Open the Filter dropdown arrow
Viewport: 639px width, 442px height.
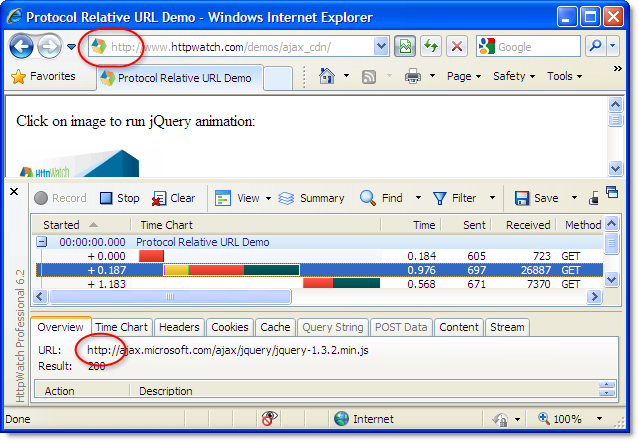pos(492,198)
